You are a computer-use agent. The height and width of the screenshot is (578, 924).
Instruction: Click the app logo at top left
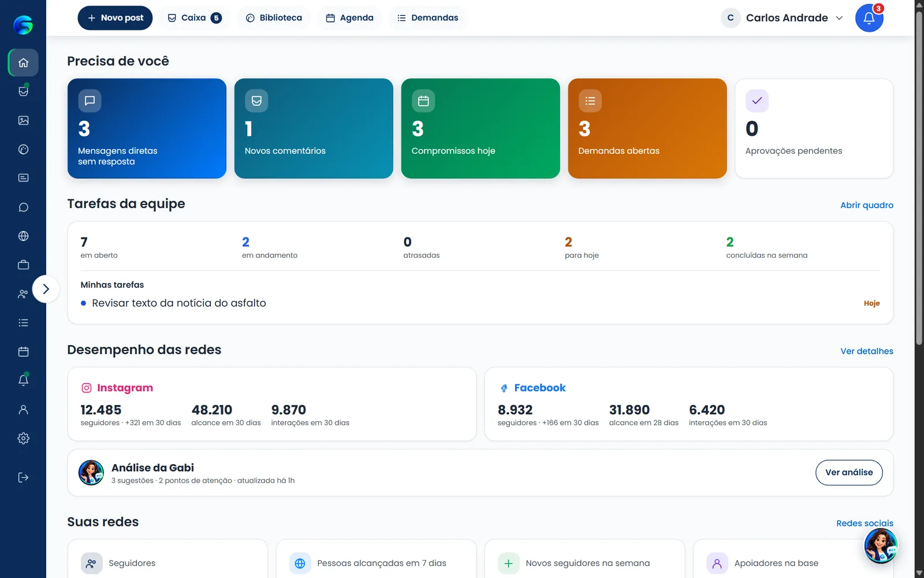[23, 25]
